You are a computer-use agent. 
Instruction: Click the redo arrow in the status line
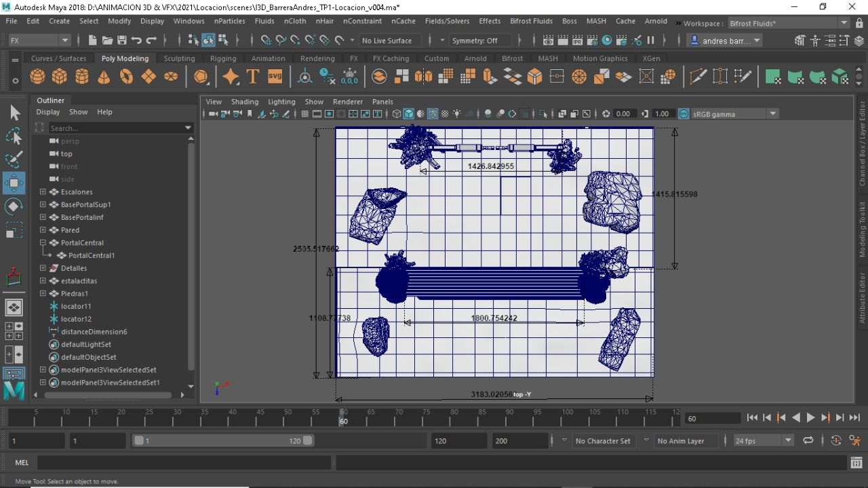click(x=152, y=41)
